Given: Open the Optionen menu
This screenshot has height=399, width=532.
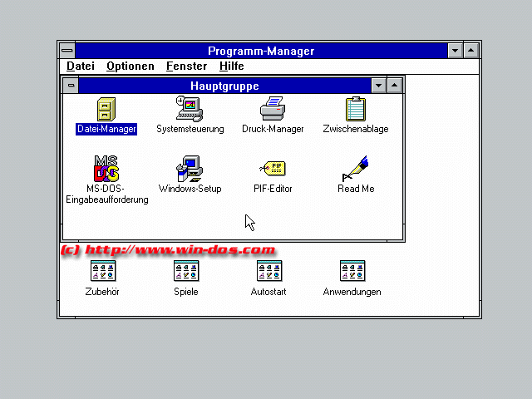Looking at the screenshot, I should click(x=131, y=66).
